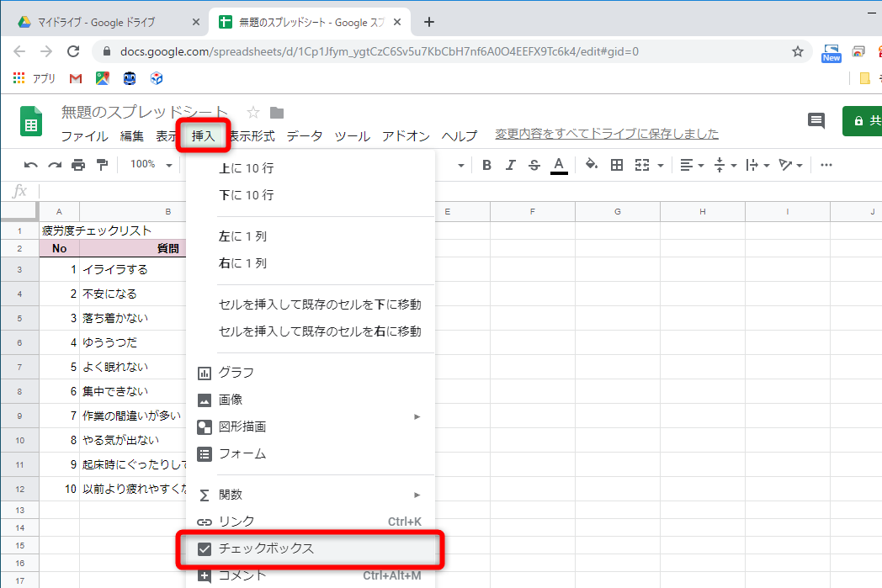Apply bold formatting
This screenshot has width=882, height=588.
click(x=486, y=165)
